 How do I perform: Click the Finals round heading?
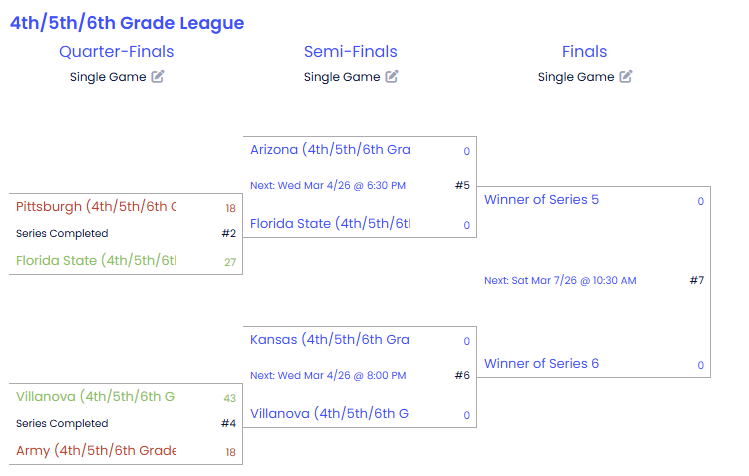[x=585, y=52]
